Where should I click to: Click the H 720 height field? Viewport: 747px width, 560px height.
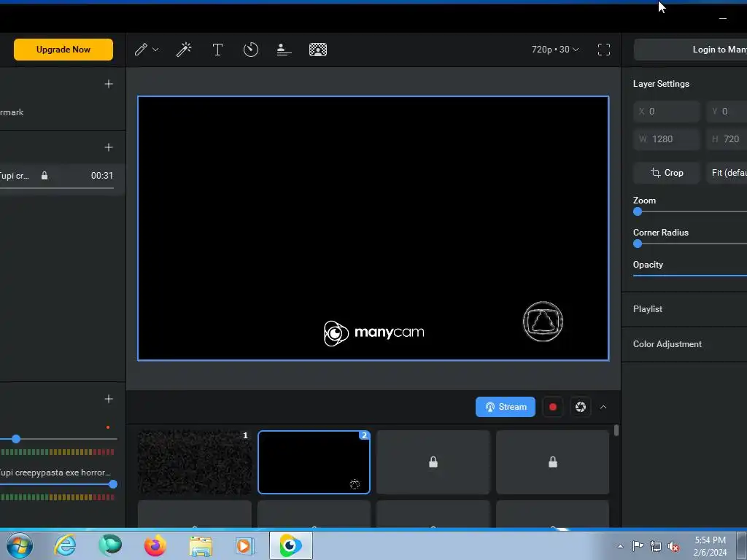point(727,139)
